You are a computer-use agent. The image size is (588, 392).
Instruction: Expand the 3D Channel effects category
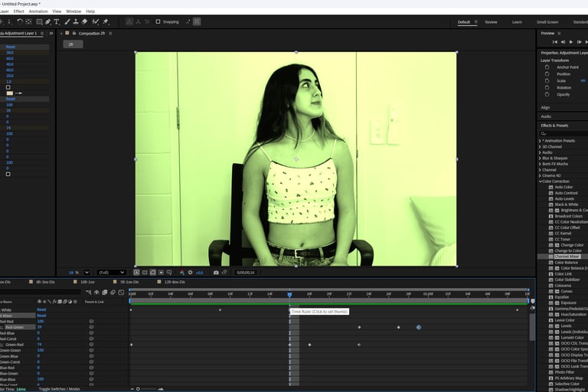pyautogui.click(x=540, y=147)
